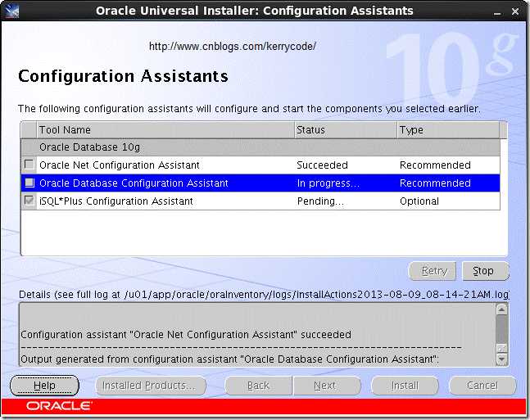Toggle the Oracle Net Configuration Assistant checkbox

29,165
